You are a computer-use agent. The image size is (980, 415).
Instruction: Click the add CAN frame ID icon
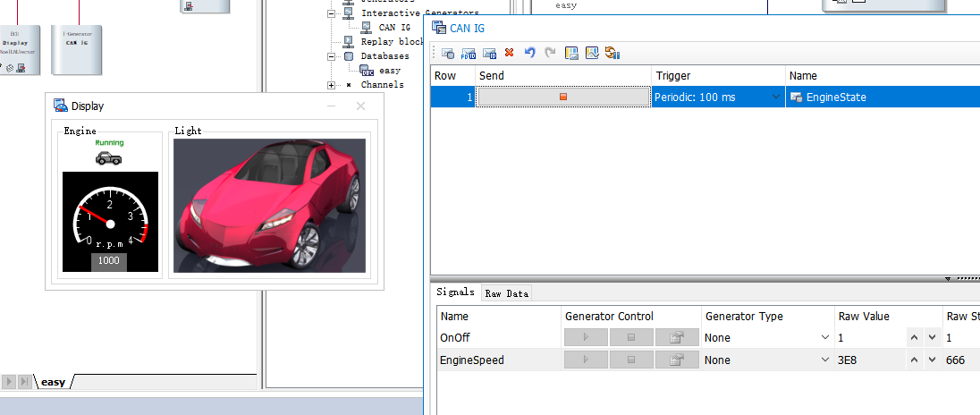[x=489, y=53]
